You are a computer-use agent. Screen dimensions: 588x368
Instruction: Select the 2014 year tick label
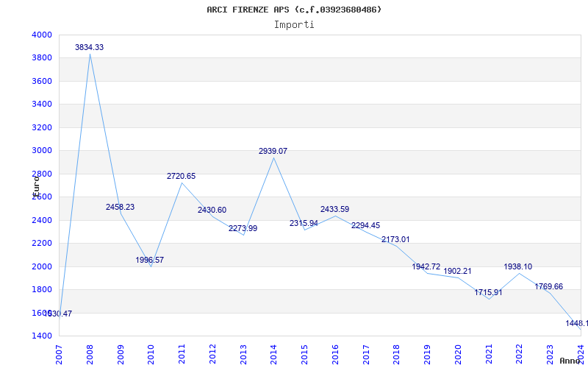[274, 352]
